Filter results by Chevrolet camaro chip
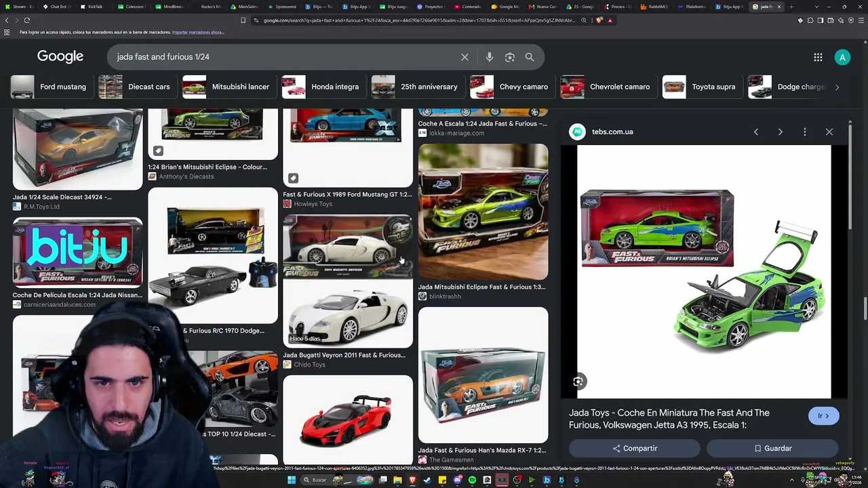The image size is (868, 488). [x=608, y=87]
